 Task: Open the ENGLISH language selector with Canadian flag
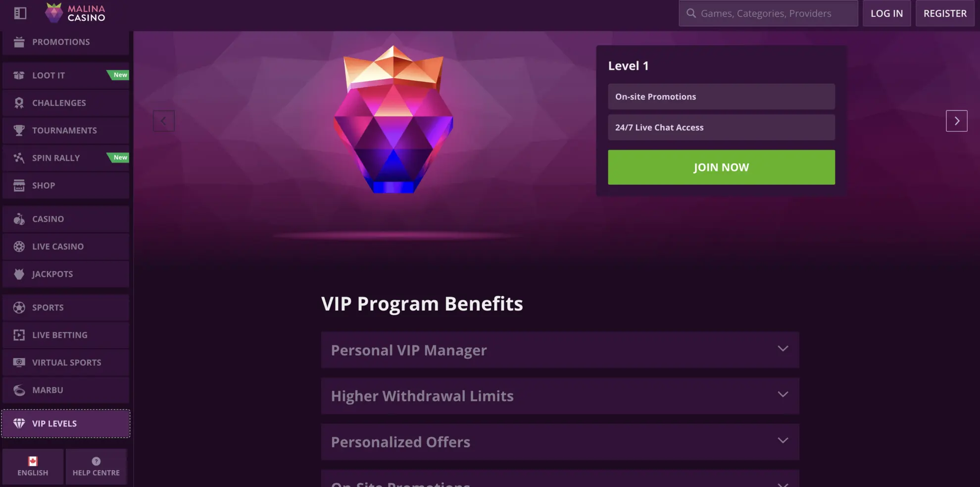coord(32,466)
